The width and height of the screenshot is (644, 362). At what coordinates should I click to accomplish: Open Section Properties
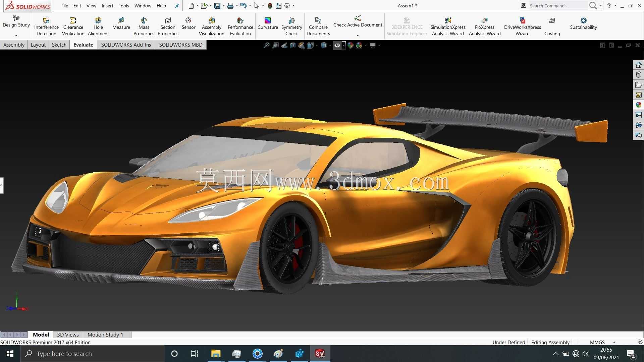click(x=168, y=26)
